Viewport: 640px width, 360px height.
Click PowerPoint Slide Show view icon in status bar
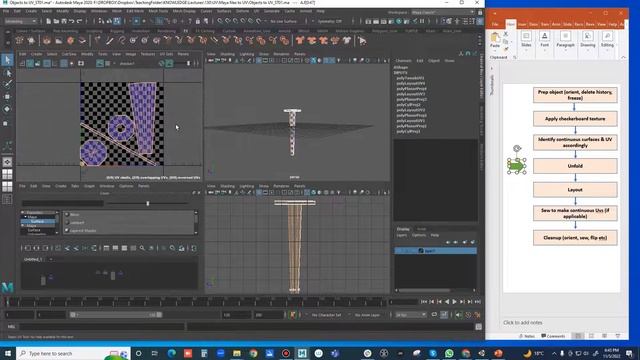618,336
